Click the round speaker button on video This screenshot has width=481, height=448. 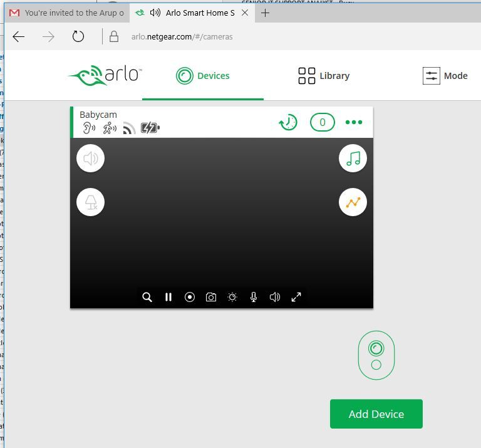(90, 159)
